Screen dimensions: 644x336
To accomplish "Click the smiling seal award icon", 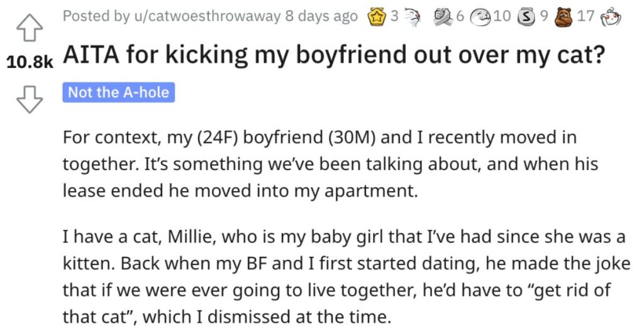I will [x=480, y=17].
